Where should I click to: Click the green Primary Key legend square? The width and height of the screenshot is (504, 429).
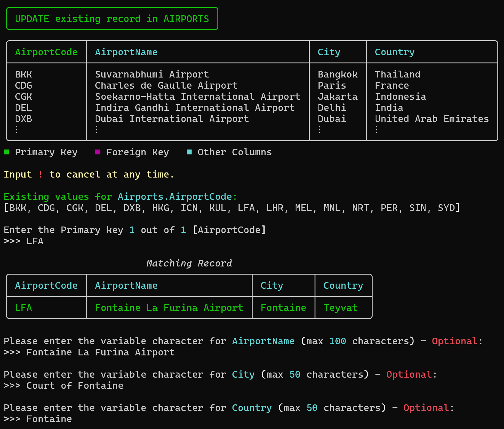(x=7, y=152)
